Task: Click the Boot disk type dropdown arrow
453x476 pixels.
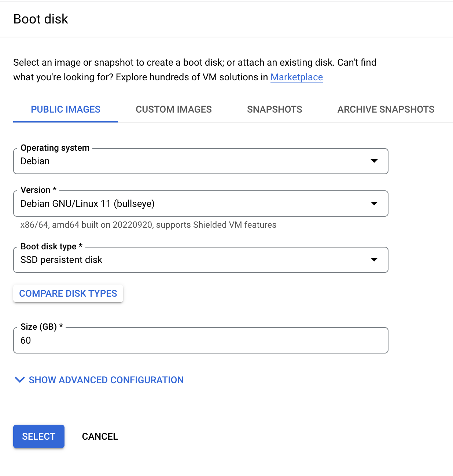Action: [374, 260]
